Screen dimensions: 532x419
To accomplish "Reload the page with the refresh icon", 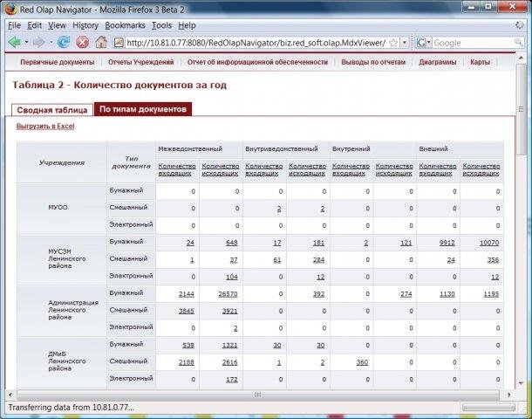I will pos(64,43).
